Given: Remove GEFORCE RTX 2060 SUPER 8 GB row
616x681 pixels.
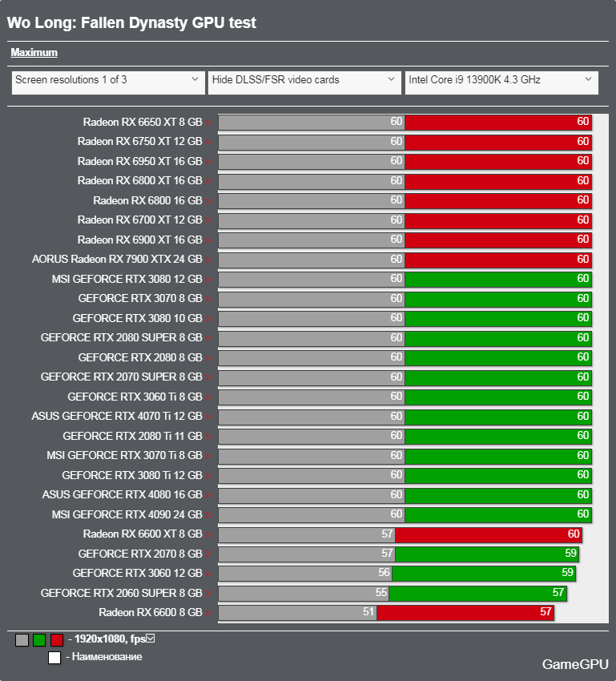Looking at the screenshot, I should [x=209, y=594].
